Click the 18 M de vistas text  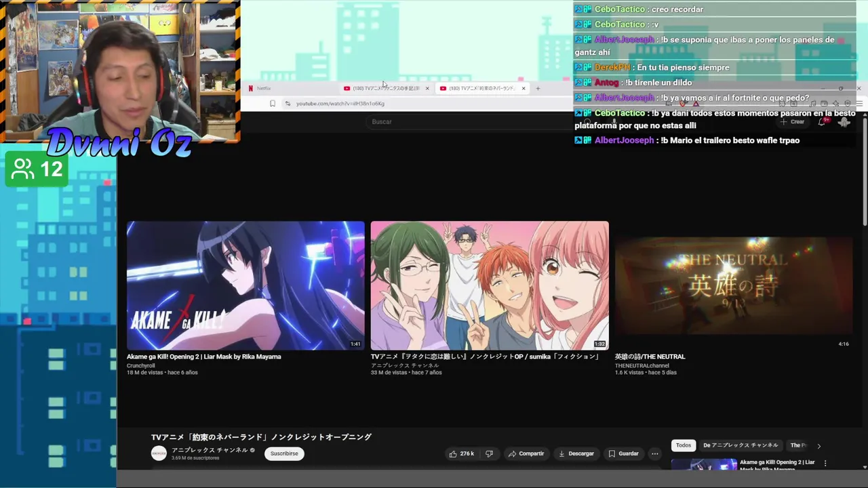coord(146,373)
